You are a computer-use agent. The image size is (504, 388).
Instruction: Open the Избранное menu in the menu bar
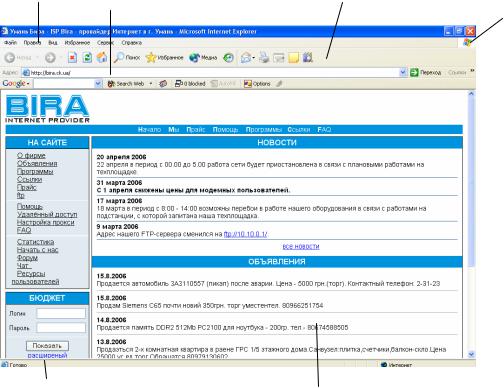point(77,43)
